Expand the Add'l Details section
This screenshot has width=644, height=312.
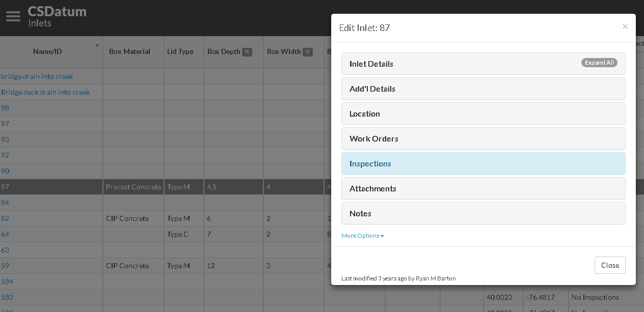click(483, 89)
